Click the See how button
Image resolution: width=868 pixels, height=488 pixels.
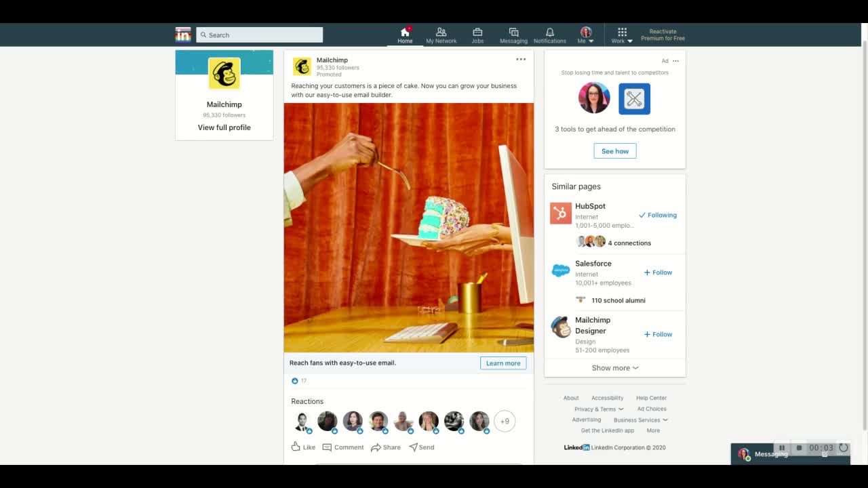pos(615,151)
